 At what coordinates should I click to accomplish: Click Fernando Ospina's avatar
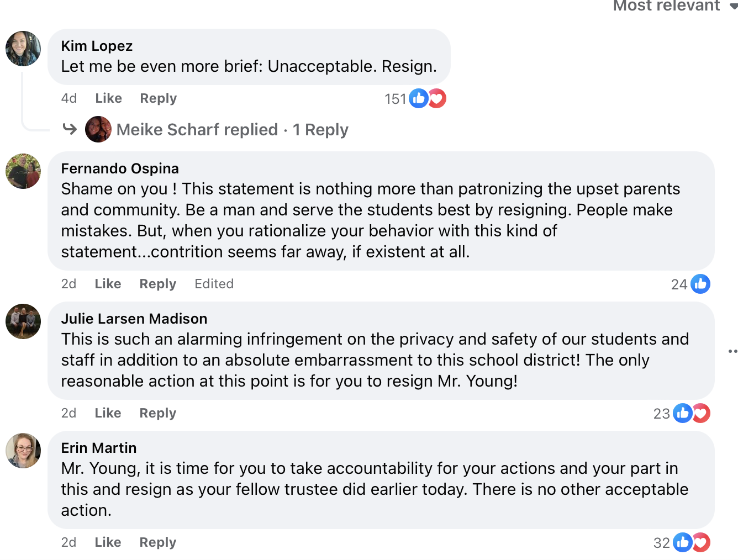(23, 171)
